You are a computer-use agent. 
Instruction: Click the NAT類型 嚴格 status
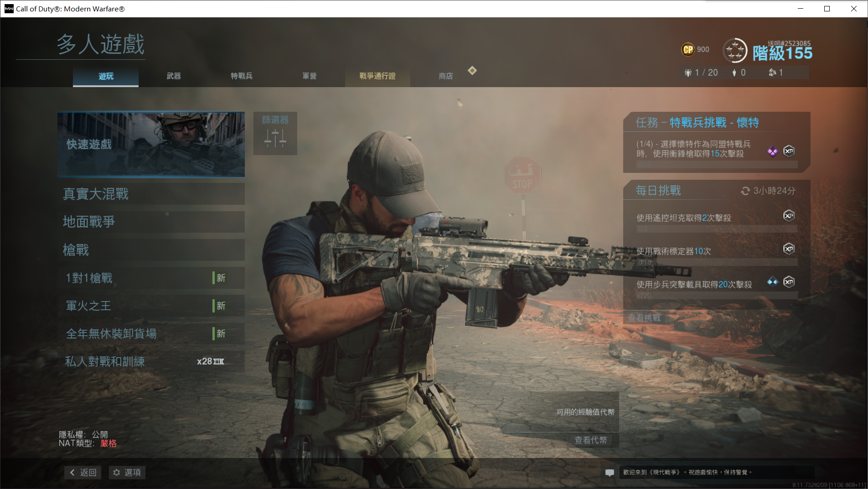(x=88, y=443)
